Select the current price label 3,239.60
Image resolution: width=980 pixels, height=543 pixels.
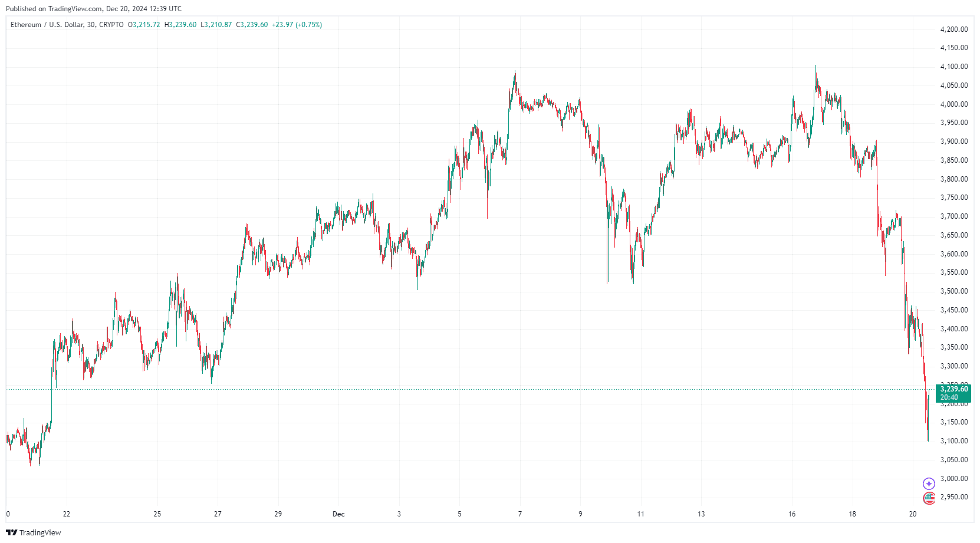(953, 389)
